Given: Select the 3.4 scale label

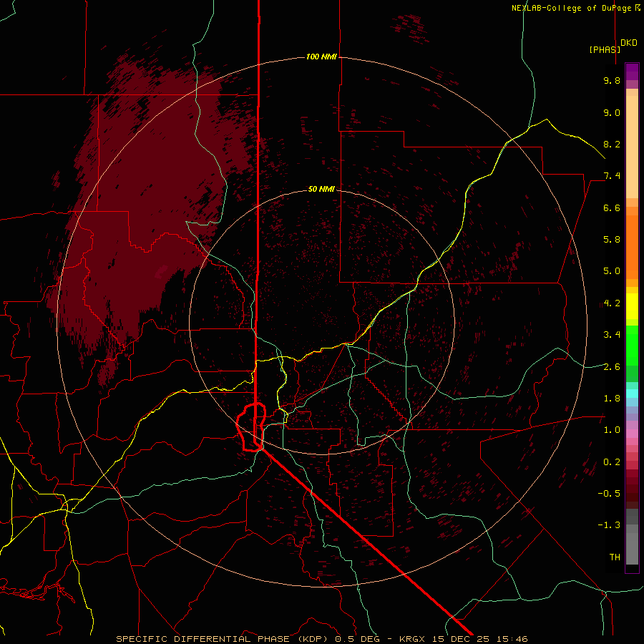Looking at the screenshot, I should [x=612, y=335].
